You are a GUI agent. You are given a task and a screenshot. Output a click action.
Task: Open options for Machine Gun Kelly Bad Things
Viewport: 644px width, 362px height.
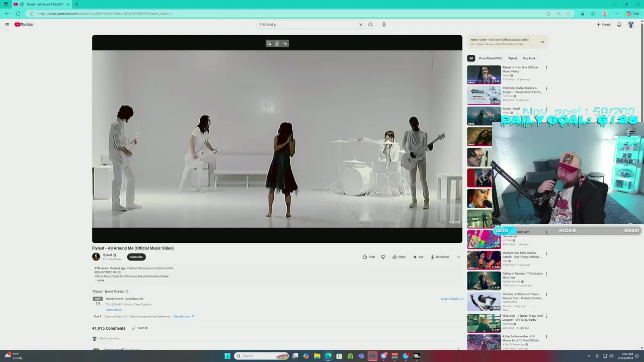tap(546, 253)
